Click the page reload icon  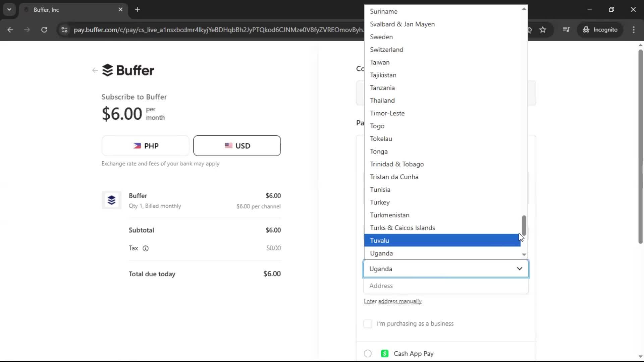tap(44, 30)
